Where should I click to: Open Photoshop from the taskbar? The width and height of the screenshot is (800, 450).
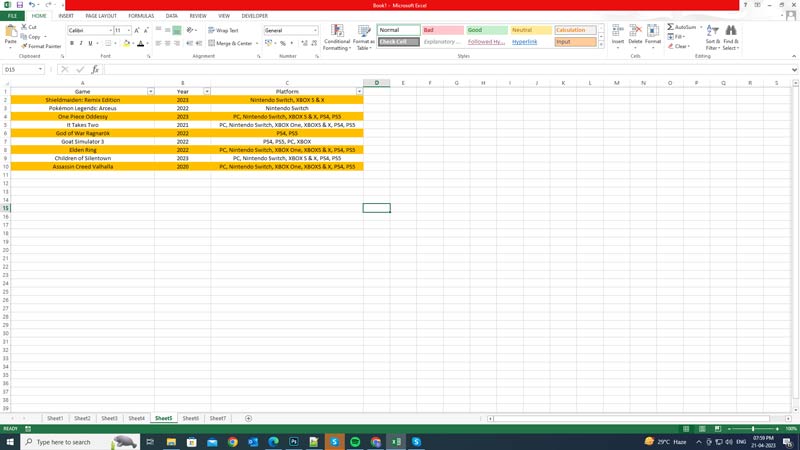294,442
